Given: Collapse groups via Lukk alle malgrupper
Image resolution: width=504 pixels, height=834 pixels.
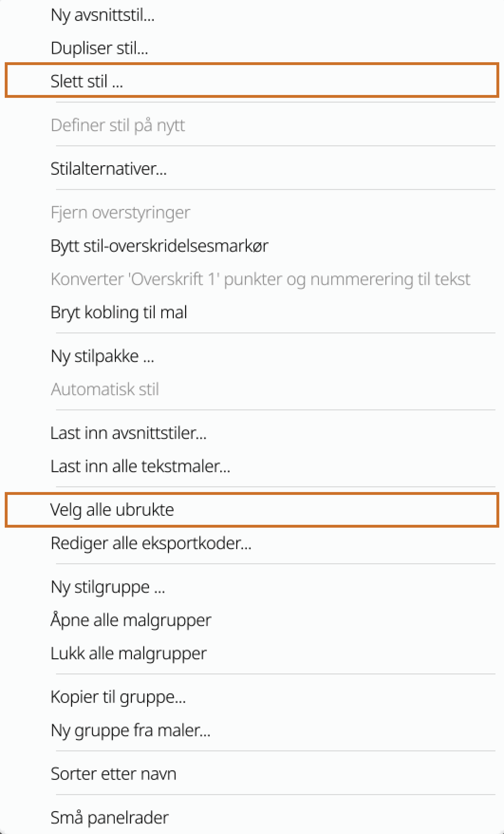Looking at the screenshot, I should [x=129, y=652].
